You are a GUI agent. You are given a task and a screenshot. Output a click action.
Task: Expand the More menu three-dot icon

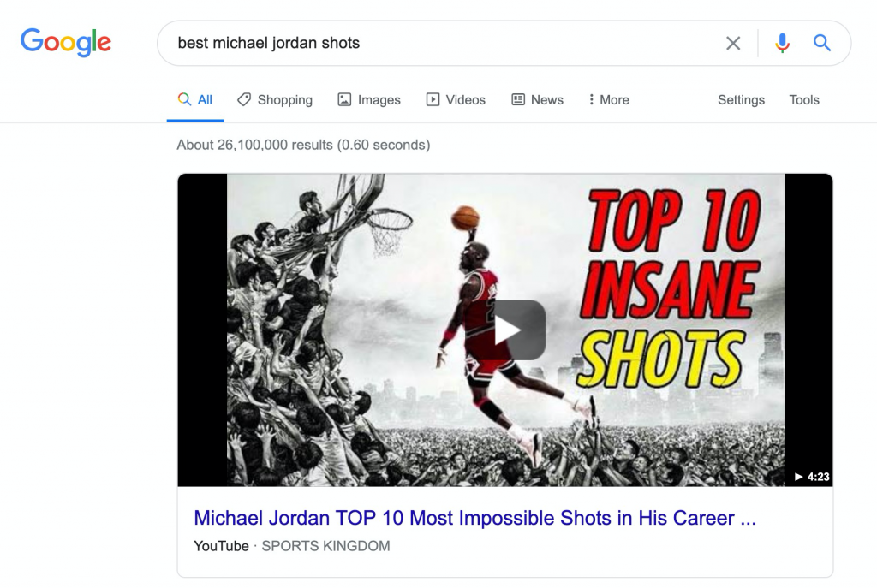pyautogui.click(x=591, y=99)
